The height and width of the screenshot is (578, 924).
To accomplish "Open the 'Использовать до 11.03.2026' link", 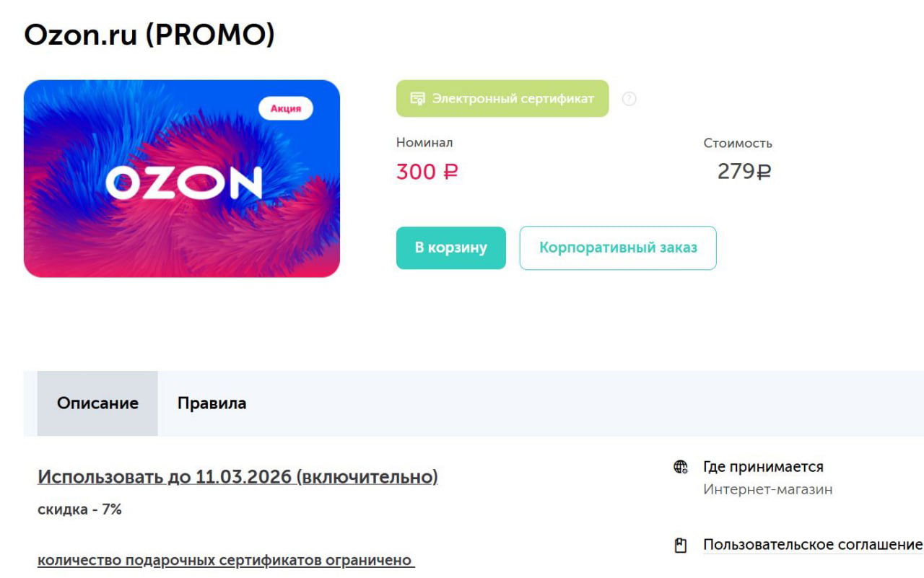I will tap(238, 476).
